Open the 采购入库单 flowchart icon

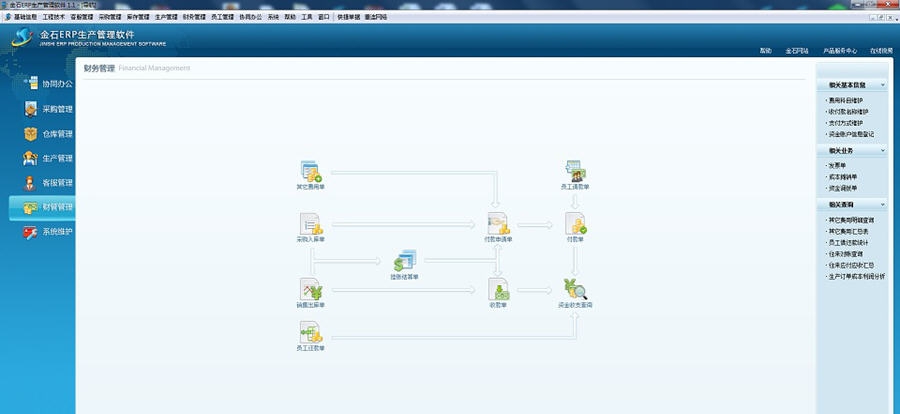tap(311, 223)
